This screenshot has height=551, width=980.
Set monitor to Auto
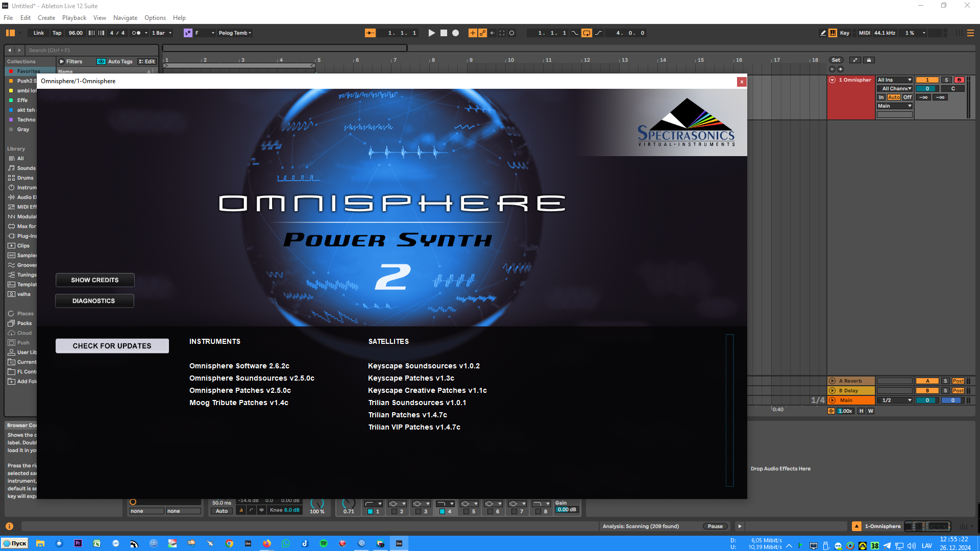(894, 97)
